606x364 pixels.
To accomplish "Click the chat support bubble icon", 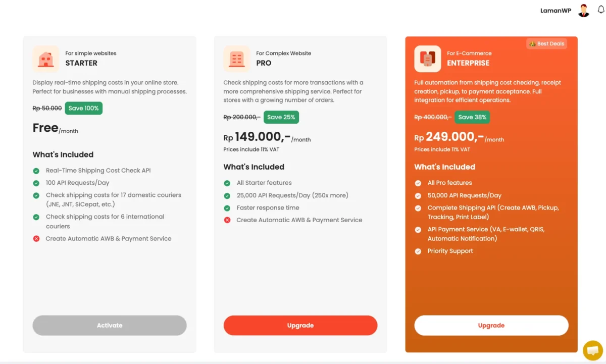I will pos(592,350).
